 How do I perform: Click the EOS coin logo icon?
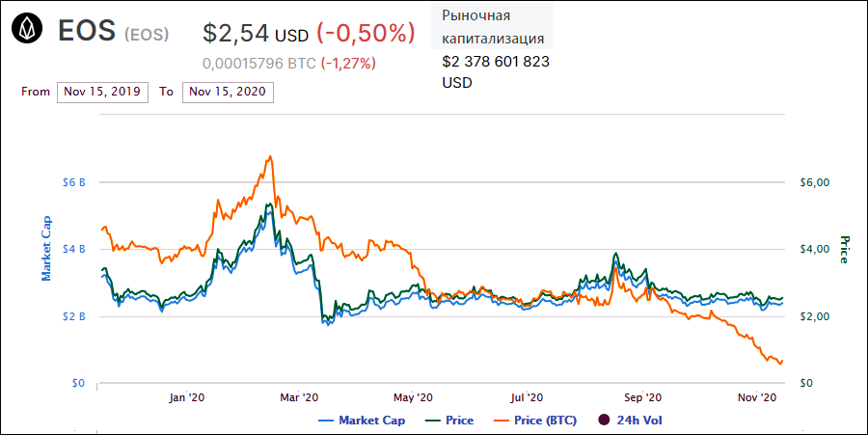(30, 32)
